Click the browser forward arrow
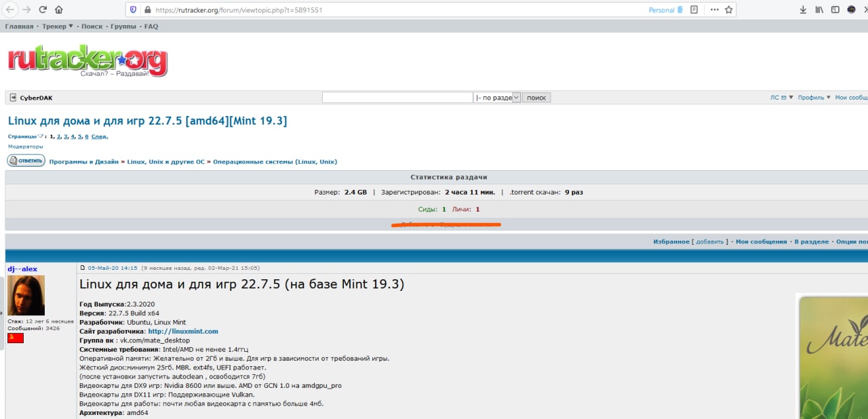 (x=26, y=9)
